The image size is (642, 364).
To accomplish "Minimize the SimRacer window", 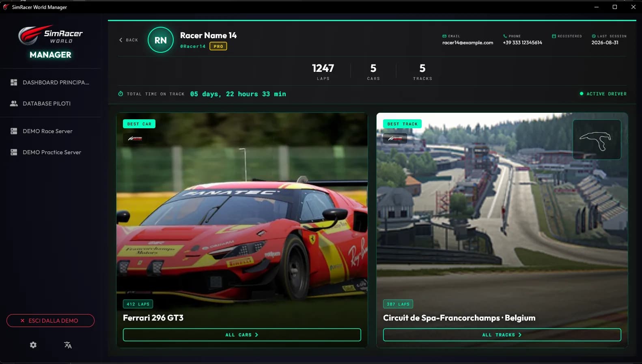I will click(596, 7).
